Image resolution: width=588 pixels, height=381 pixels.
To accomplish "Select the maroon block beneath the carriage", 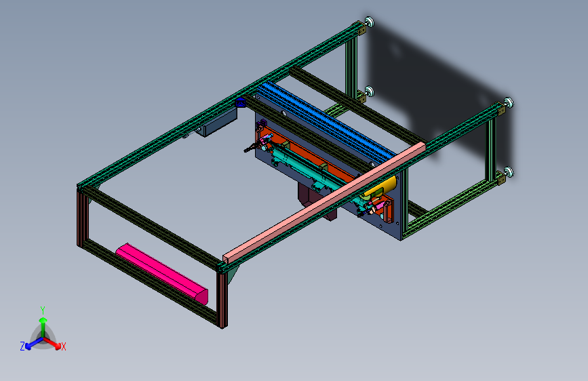I will pos(307,195).
